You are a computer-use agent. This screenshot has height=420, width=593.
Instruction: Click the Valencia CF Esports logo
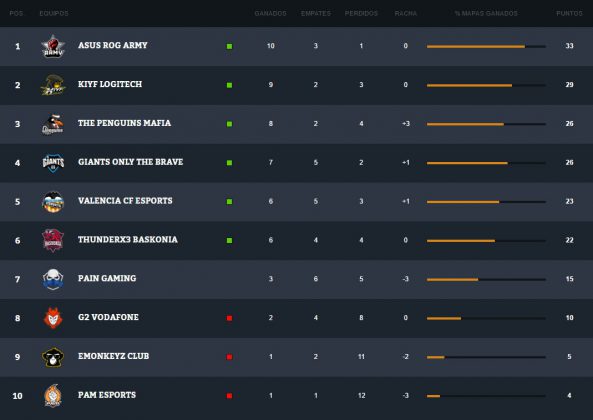tap(53, 202)
